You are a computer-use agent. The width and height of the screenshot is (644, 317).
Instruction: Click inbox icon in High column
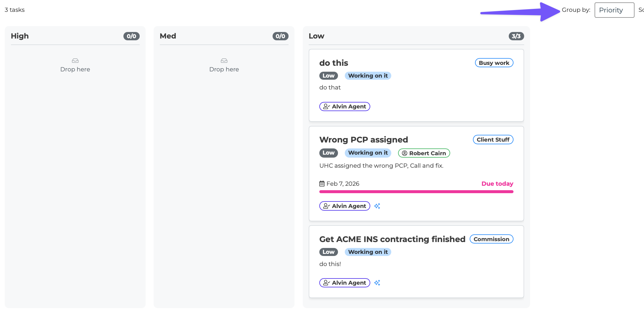tap(75, 61)
